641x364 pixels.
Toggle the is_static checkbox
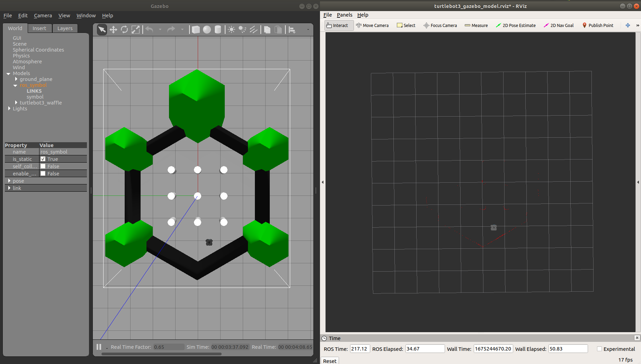(x=43, y=159)
